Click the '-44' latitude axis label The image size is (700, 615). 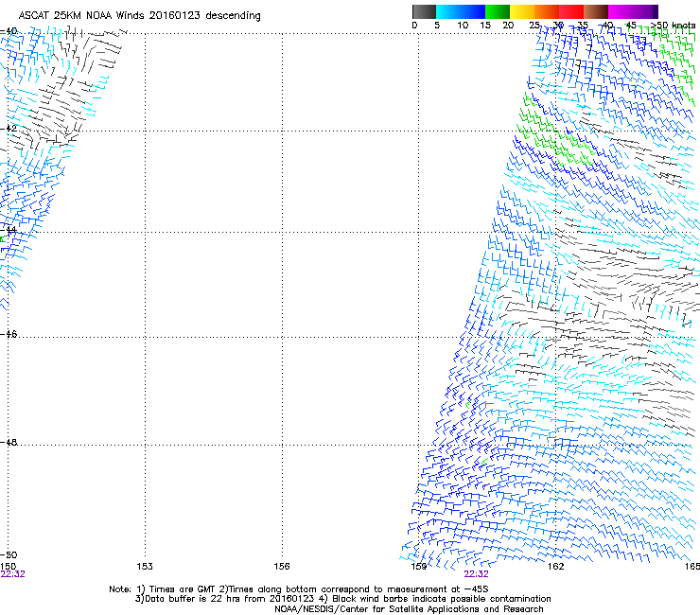click(x=9, y=230)
